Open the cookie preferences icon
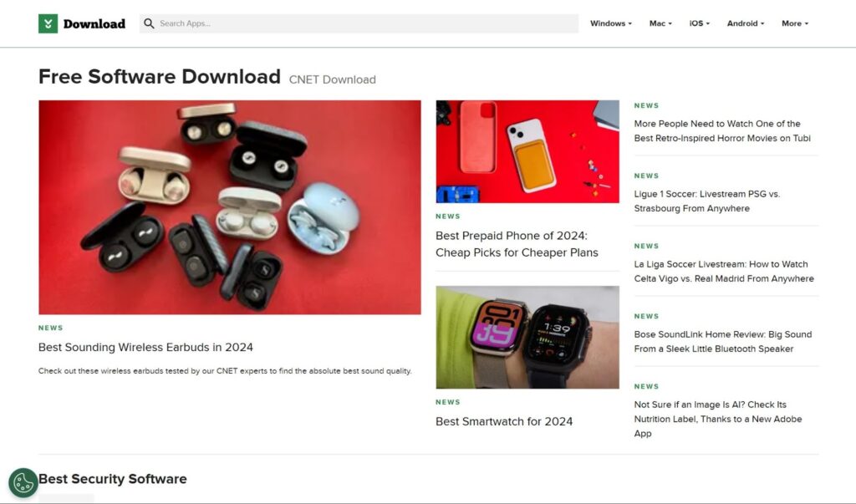The height and width of the screenshot is (504, 856). pyautogui.click(x=23, y=483)
